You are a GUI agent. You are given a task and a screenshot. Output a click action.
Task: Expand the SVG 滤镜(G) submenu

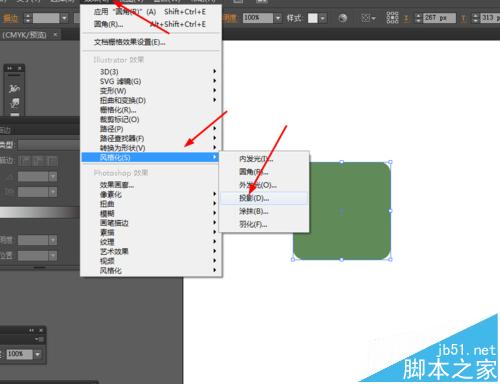coord(150,81)
